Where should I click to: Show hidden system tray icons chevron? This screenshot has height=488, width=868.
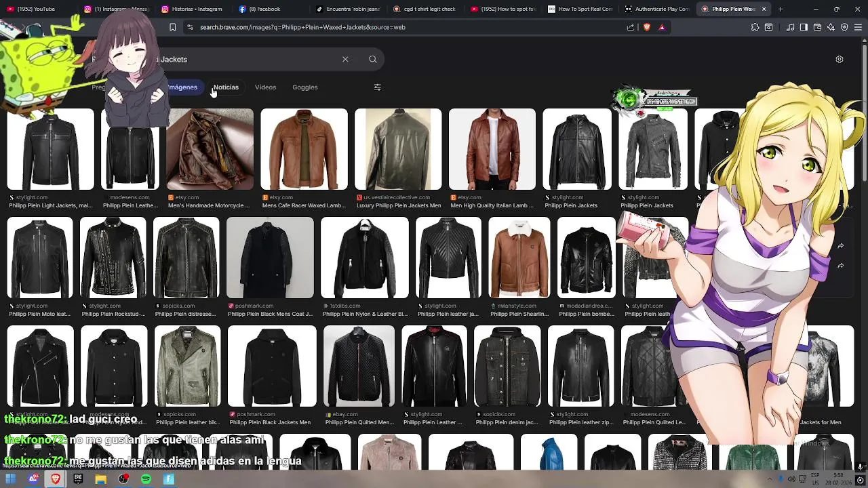tap(770, 479)
